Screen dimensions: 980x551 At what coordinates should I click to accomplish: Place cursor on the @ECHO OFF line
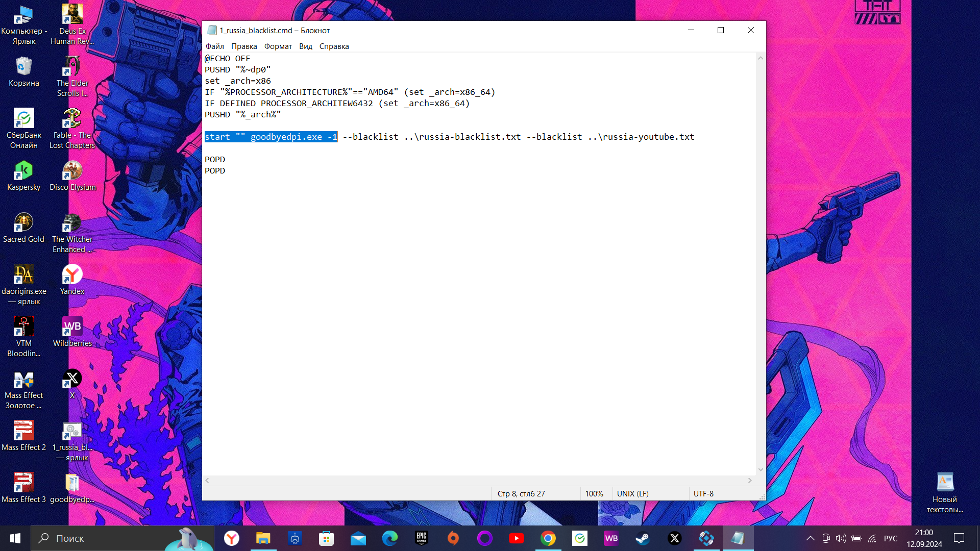(228, 59)
